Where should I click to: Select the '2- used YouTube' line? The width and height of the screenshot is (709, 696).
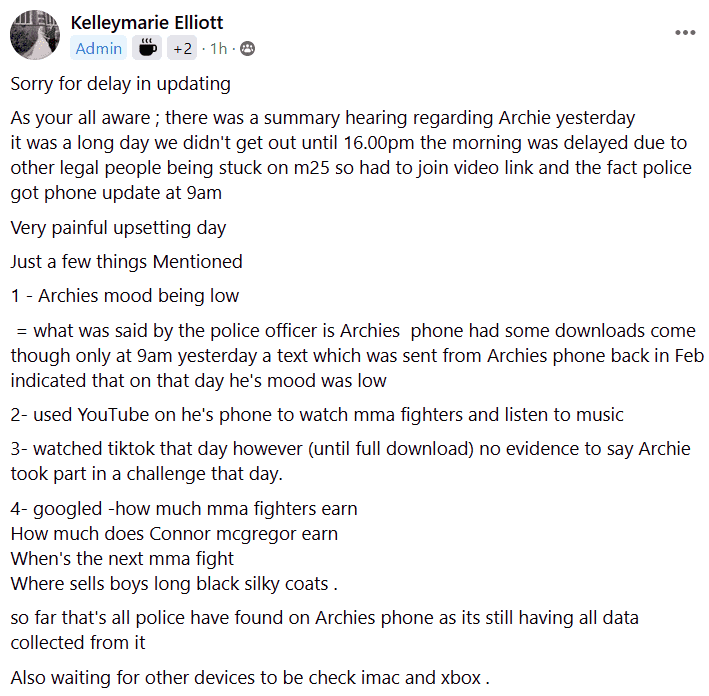pyautogui.click(x=317, y=415)
